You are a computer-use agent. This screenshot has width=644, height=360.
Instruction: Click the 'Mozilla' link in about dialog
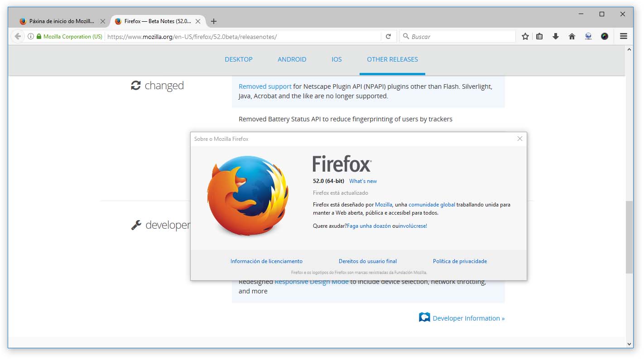click(x=384, y=205)
